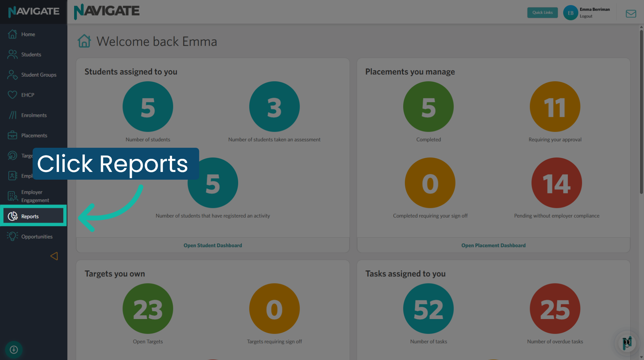This screenshot has height=360, width=644.
Task: Click Open Student Dashboard link
Action: coord(213,245)
